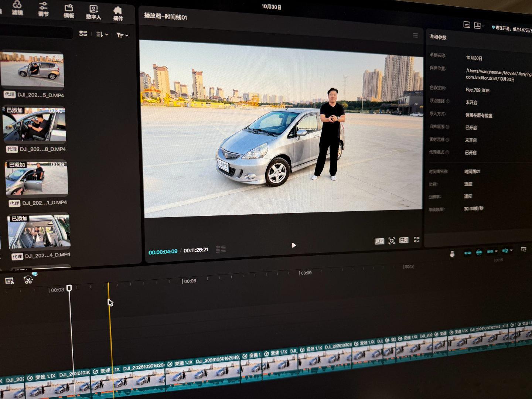Click the white playhead handle on timeline ruler
Viewport: 532px width, 399px height.
click(69, 288)
